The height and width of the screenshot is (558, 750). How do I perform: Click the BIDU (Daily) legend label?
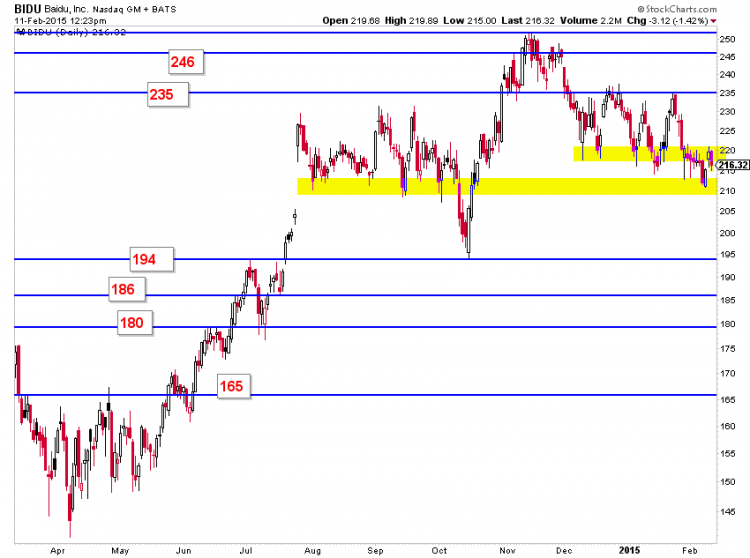[x=71, y=32]
